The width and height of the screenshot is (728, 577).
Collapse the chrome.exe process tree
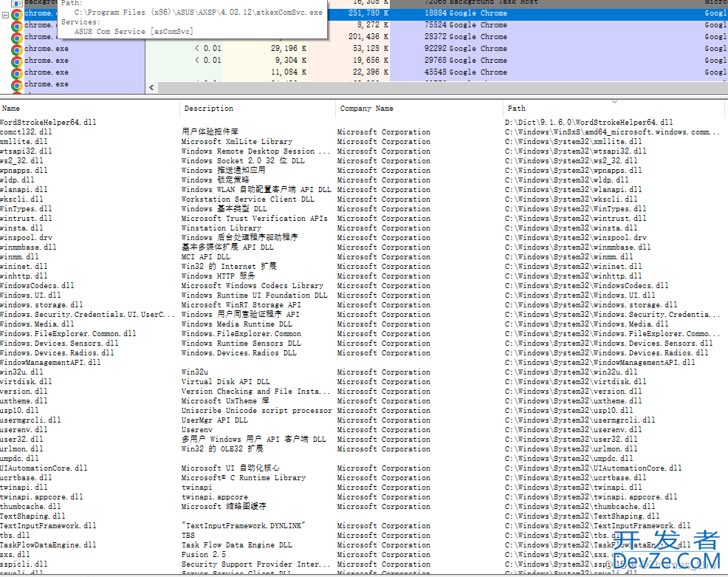(5, 15)
